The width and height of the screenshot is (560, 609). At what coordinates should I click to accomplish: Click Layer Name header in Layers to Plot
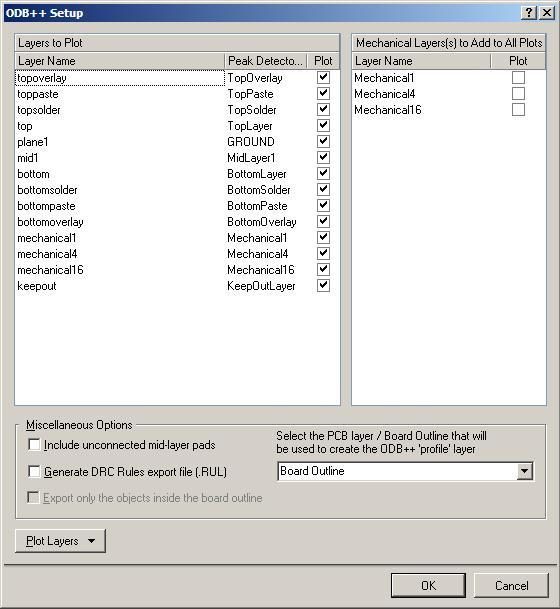[120, 61]
